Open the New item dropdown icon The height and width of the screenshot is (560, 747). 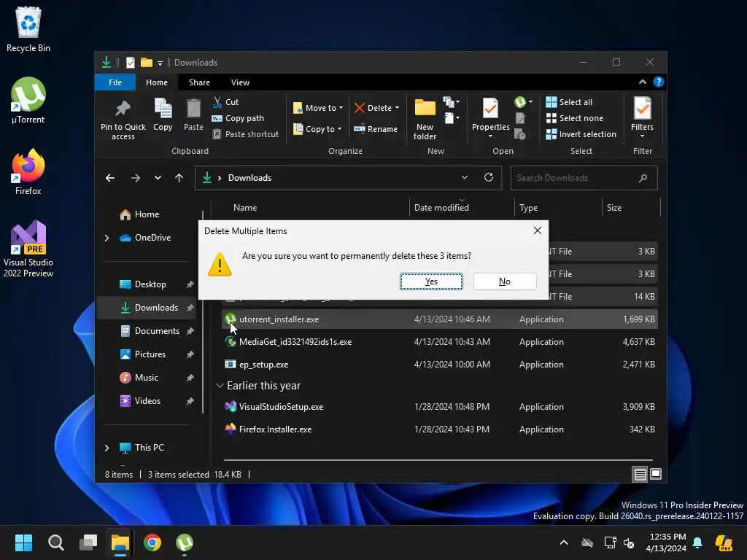click(x=451, y=102)
